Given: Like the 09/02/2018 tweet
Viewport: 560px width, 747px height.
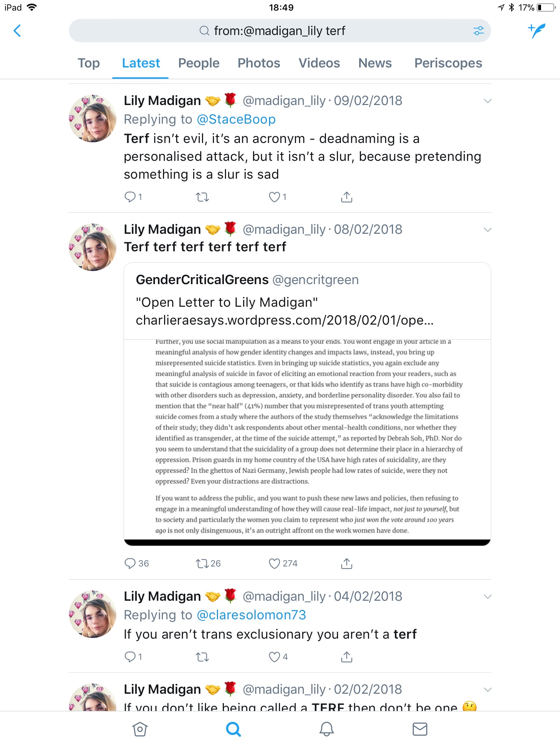Looking at the screenshot, I should coord(274,197).
